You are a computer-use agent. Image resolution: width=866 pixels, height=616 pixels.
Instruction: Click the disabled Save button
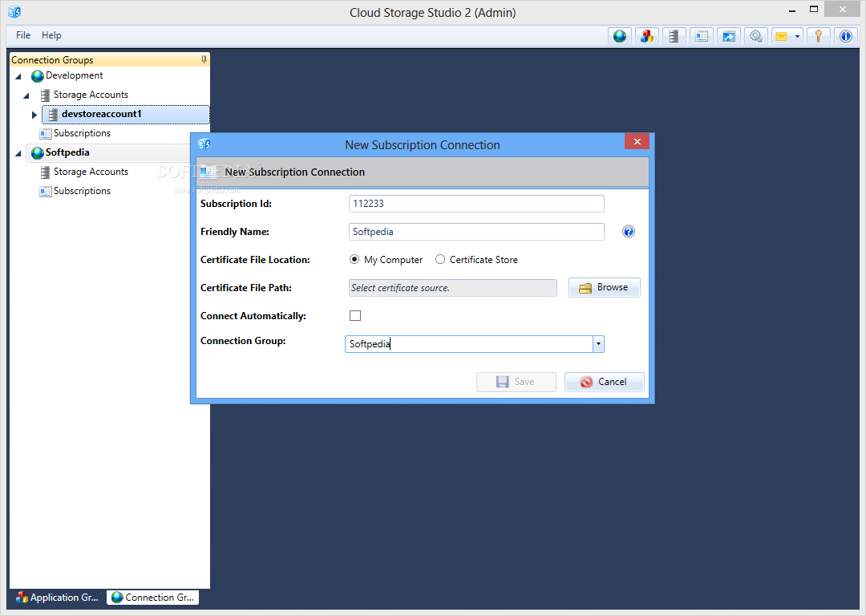516,382
